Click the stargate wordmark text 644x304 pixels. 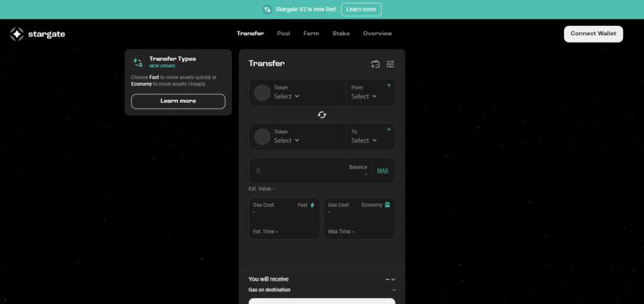[47, 34]
